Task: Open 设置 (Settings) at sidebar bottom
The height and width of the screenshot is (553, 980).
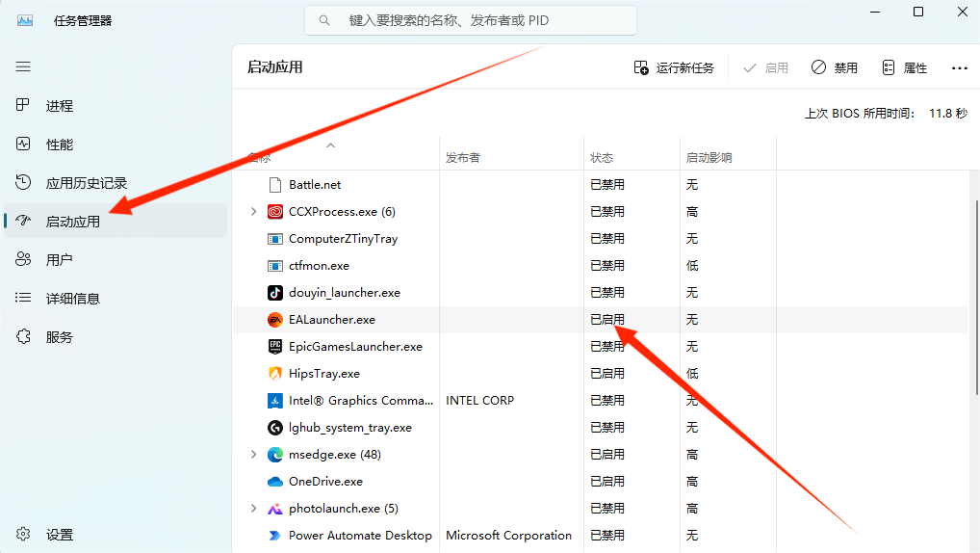Action: tap(116, 535)
